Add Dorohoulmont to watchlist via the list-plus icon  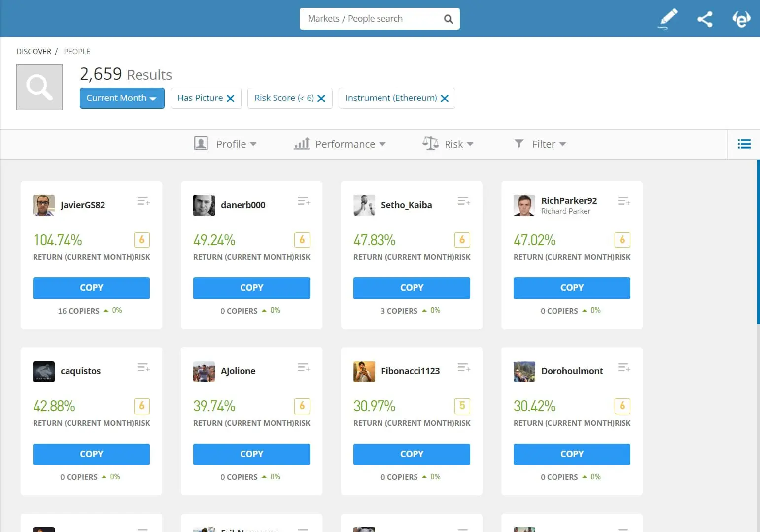tap(623, 367)
